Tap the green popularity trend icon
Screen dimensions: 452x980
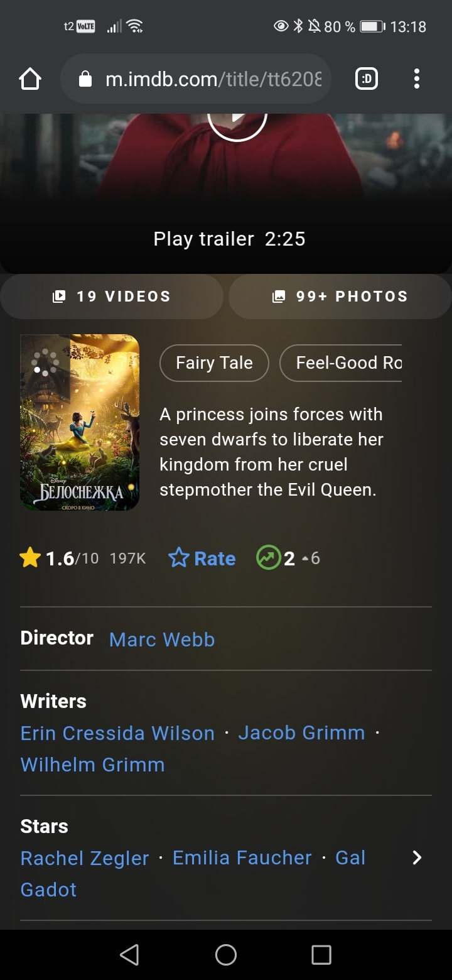pyautogui.click(x=268, y=558)
